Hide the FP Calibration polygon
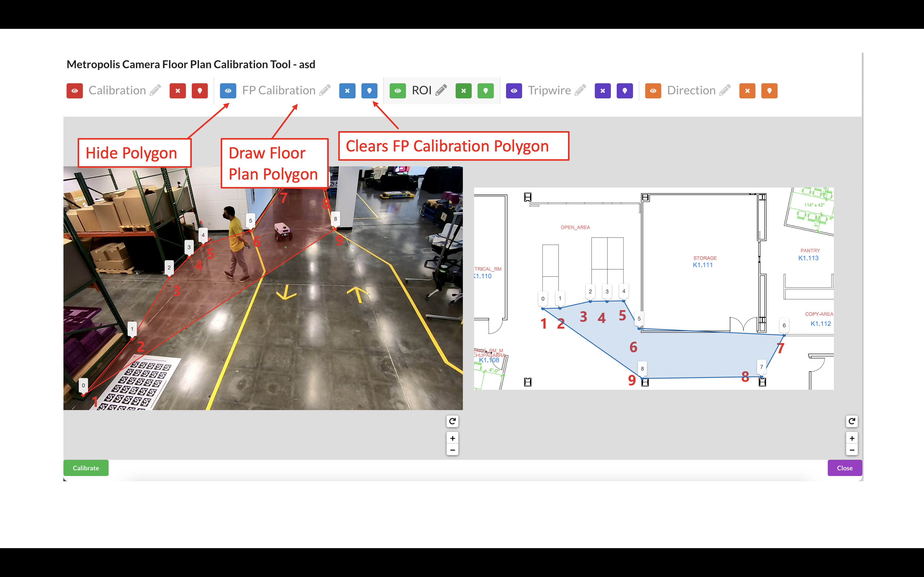The width and height of the screenshot is (924, 577). (x=228, y=90)
